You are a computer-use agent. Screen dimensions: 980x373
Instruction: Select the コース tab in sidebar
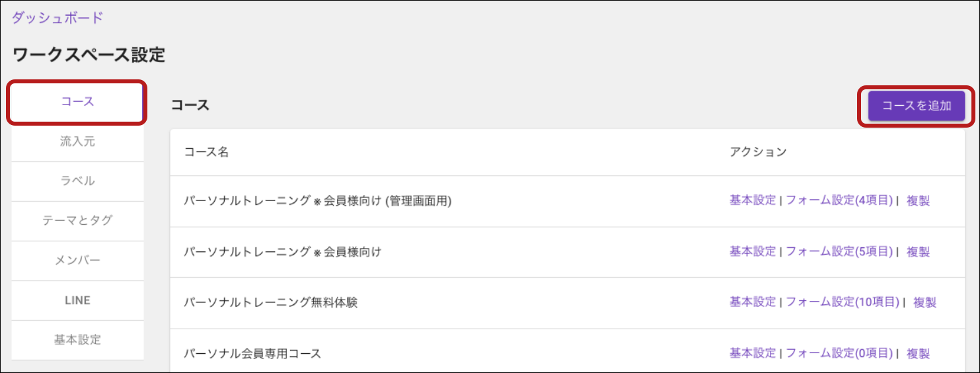pyautogui.click(x=77, y=102)
